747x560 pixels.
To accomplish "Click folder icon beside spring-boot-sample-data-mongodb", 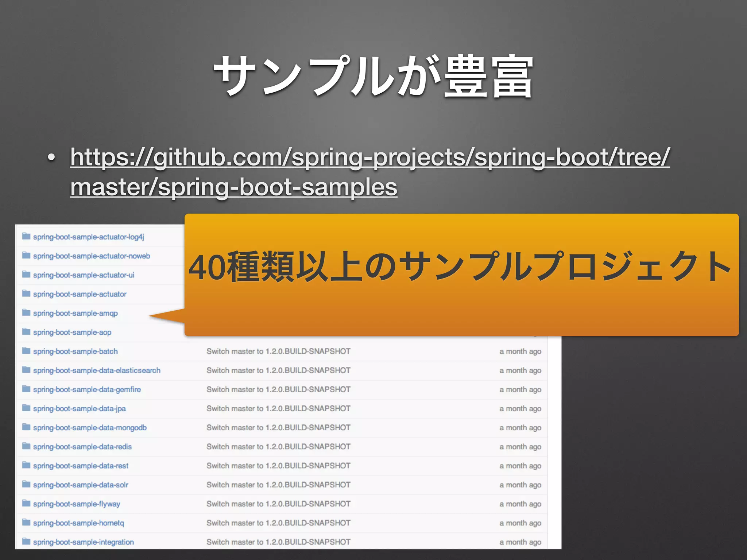I will [x=26, y=427].
